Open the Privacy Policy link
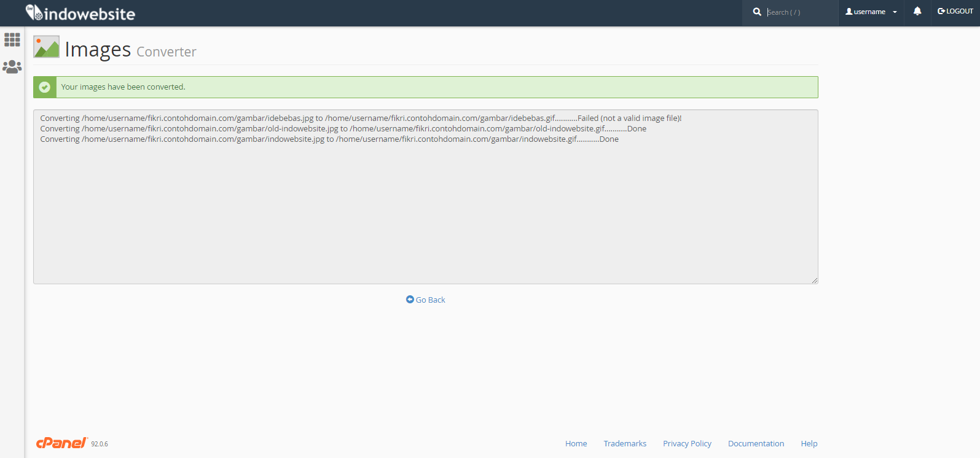The width and height of the screenshot is (980, 458). pos(687,443)
